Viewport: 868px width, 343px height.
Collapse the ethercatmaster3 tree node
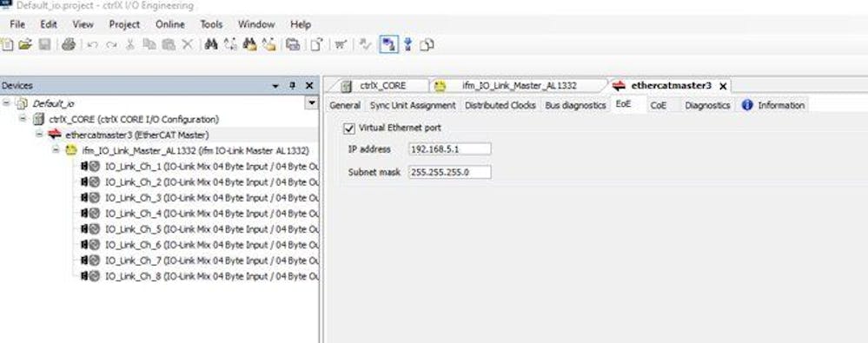pyautogui.click(x=39, y=135)
